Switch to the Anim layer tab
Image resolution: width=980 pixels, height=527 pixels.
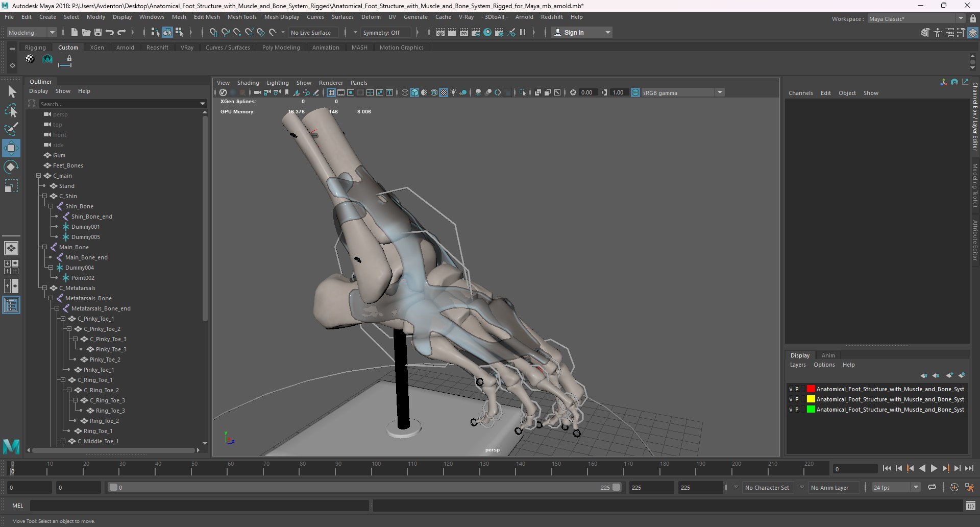pyautogui.click(x=828, y=355)
